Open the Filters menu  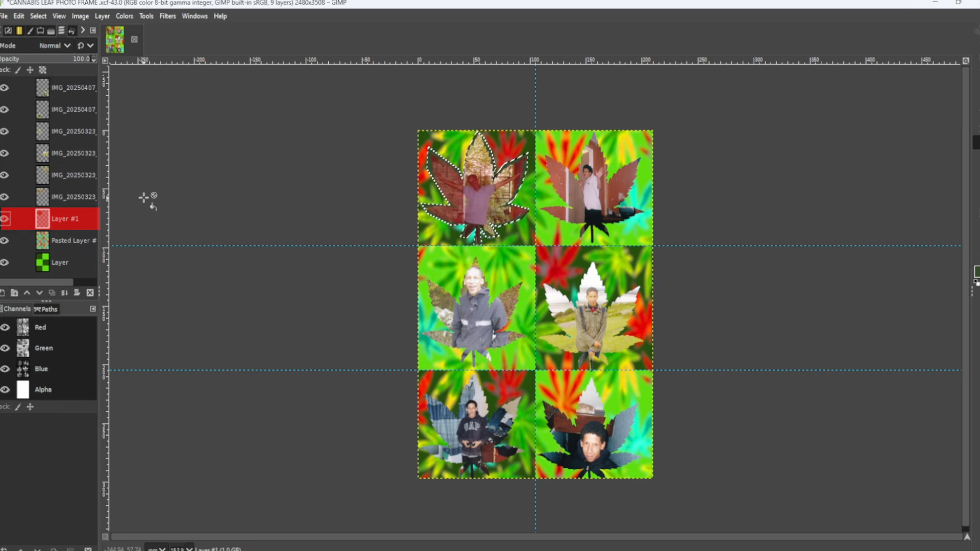(167, 16)
